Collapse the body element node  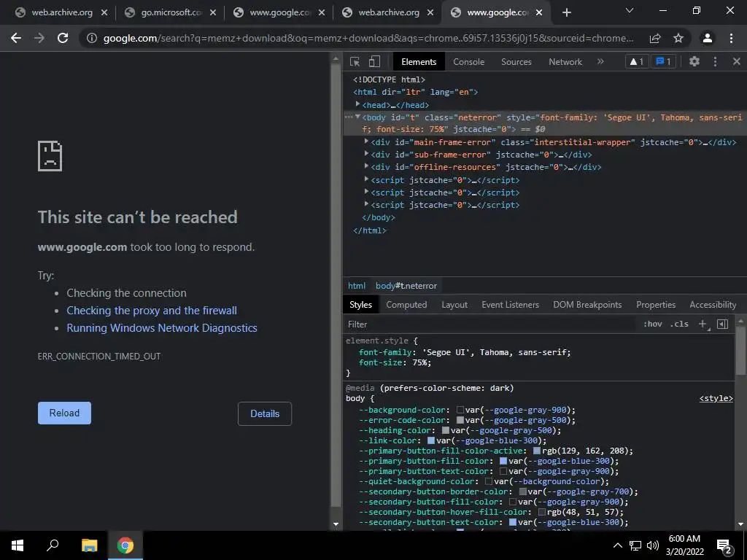click(x=357, y=117)
